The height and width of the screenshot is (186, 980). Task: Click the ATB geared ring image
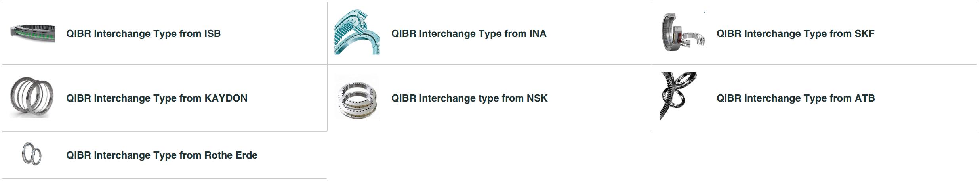(x=679, y=96)
